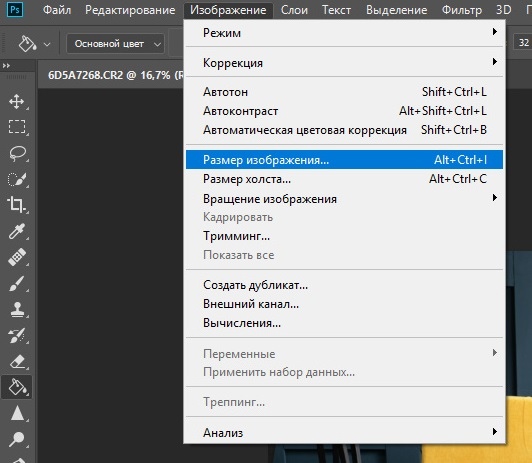Select the Lasso tool
Viewport: 532px width, 463px height.
point(17,153)
